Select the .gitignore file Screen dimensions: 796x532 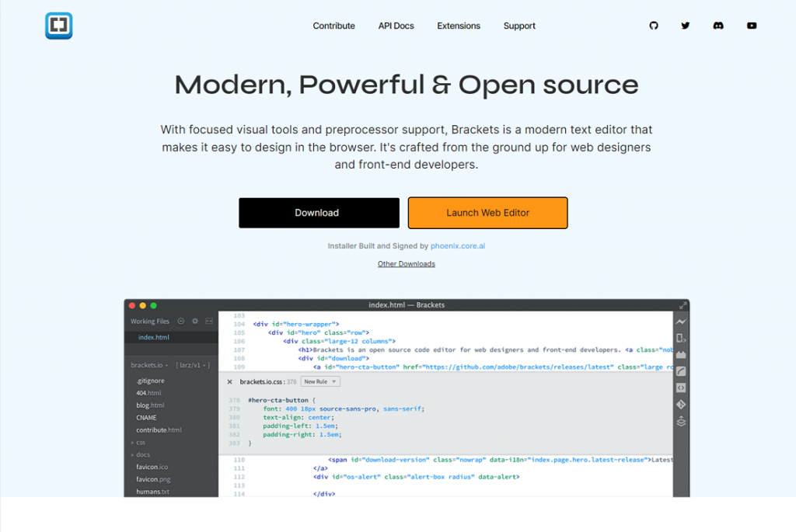150,381
